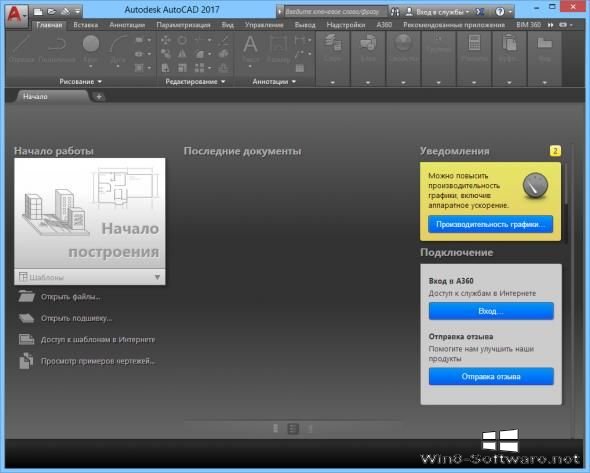
Task: Click the Open file icon in quick access toolbar
Action: coord(52,12)
